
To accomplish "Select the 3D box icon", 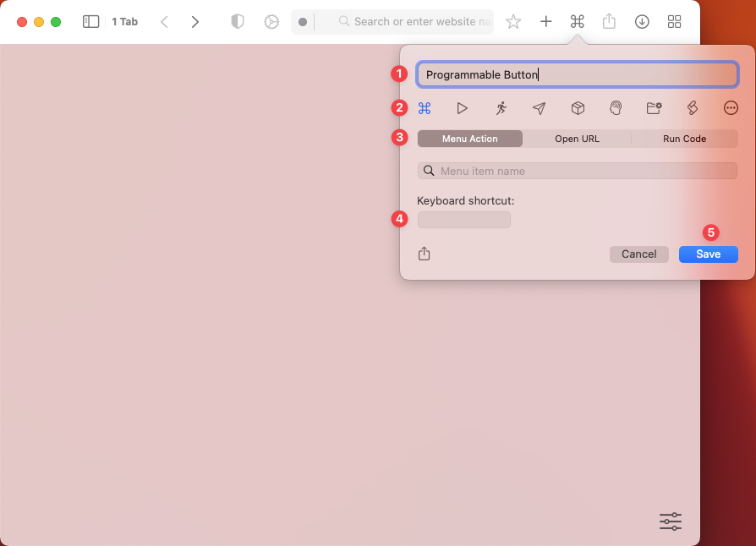I will tap(578, 108).
